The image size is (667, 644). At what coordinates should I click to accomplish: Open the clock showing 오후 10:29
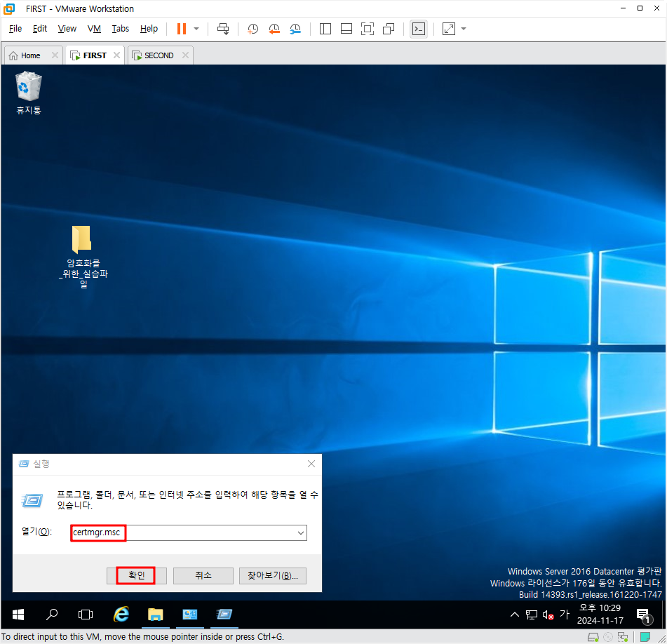[x=600, y=615]
